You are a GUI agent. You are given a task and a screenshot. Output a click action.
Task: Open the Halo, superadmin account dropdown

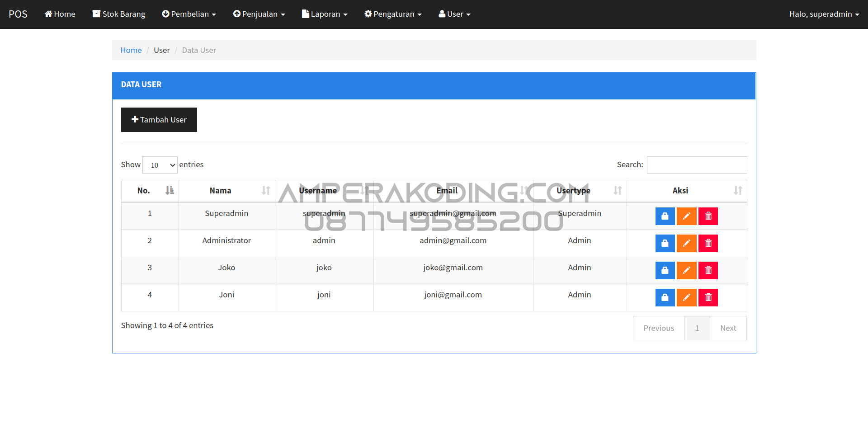click(824, 14)
